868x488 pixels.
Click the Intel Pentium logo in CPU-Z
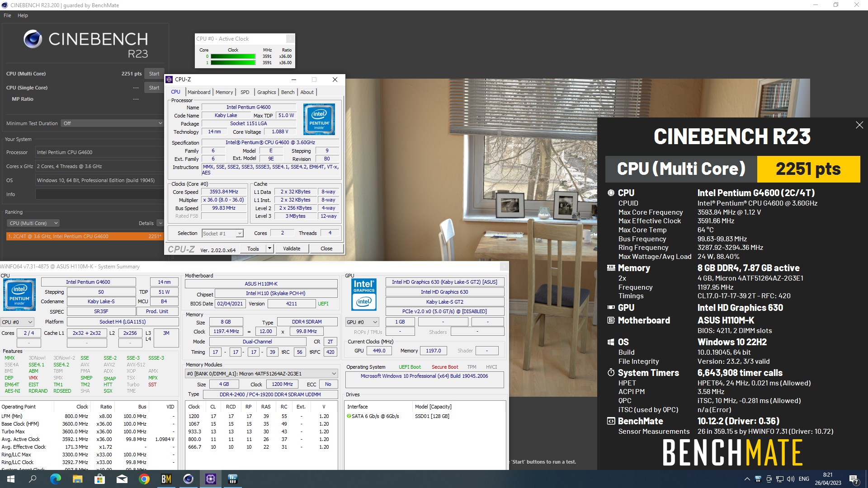(x=319, y=119)
